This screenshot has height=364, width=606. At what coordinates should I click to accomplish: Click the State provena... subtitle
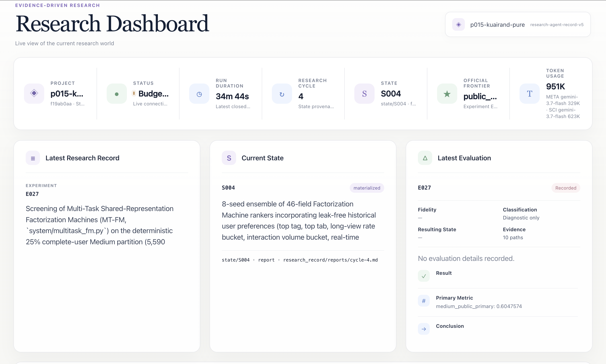[x=316, y=106]
